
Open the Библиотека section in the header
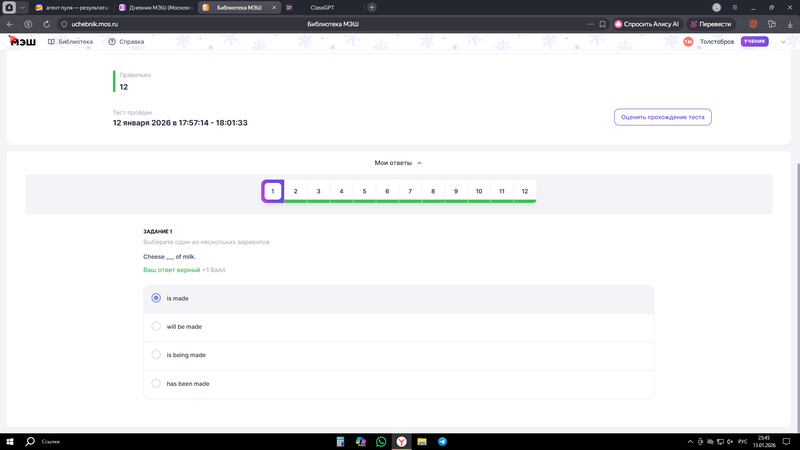70,42
